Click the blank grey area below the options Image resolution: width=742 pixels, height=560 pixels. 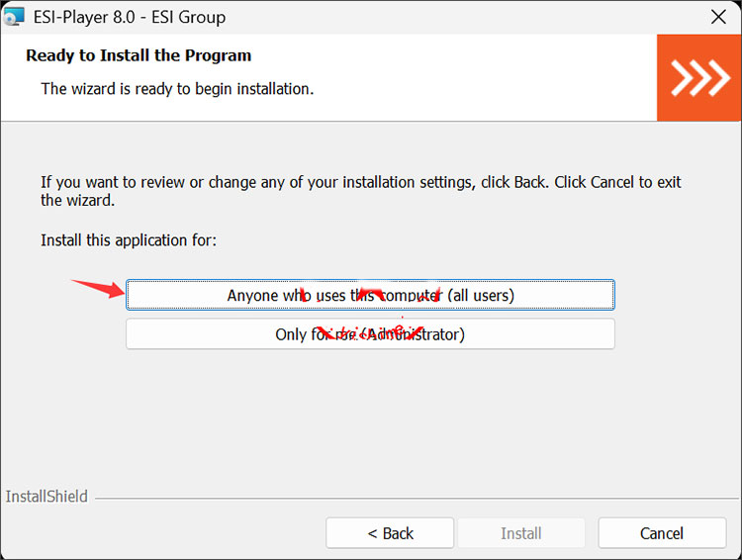pos(370,416)
